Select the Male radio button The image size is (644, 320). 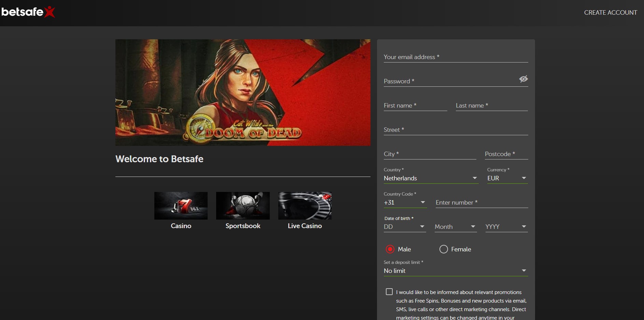click(x=390, y=249)
